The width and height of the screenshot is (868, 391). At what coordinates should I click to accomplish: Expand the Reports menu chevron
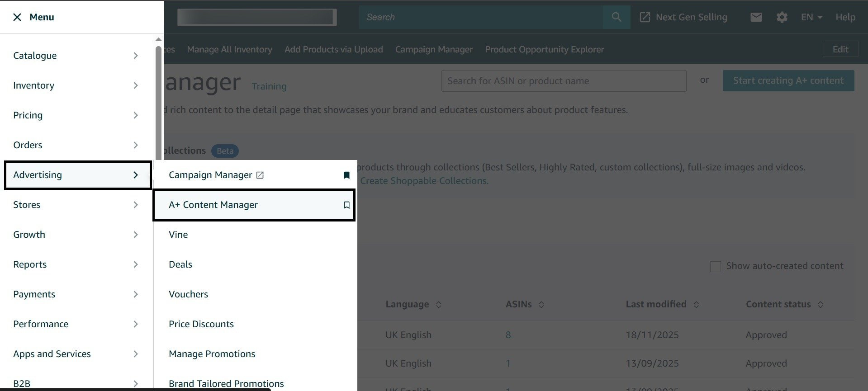click(x=136, y=264)
